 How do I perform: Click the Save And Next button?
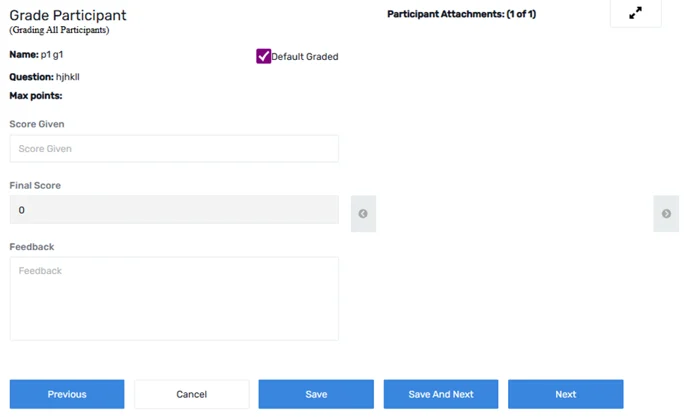(441, 394)
